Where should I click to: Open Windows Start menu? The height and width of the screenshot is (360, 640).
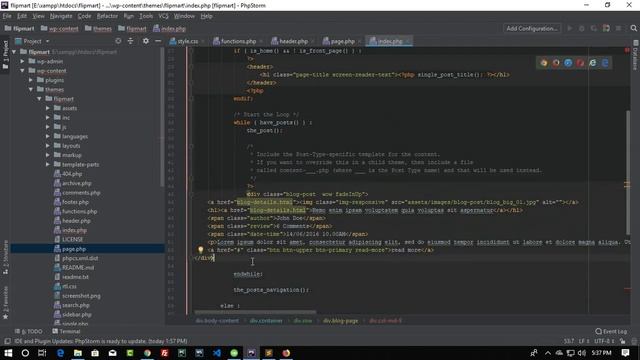pyautogui.click(x=8, y=353)
